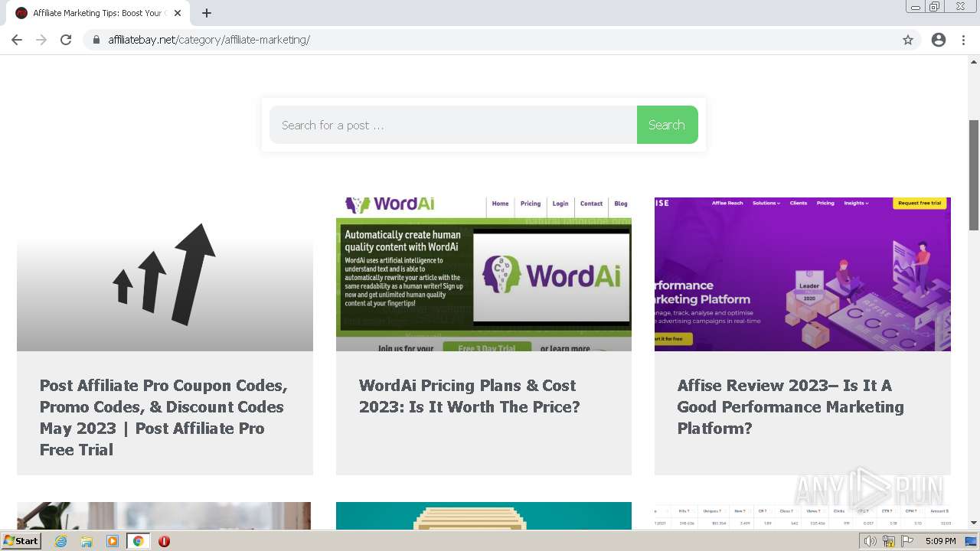Open Chrome's three-dot menu
980x551 pixels.
[x=963, y=40]
